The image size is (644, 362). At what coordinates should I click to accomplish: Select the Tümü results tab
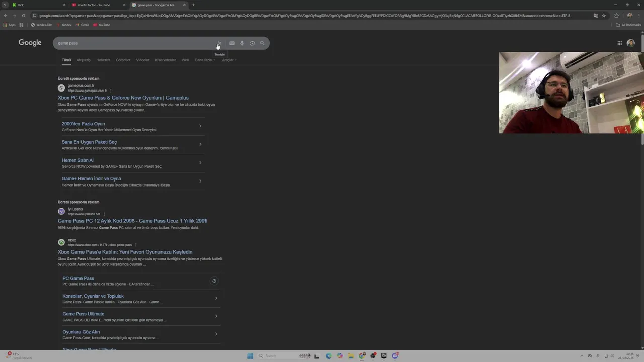(66, 60)
